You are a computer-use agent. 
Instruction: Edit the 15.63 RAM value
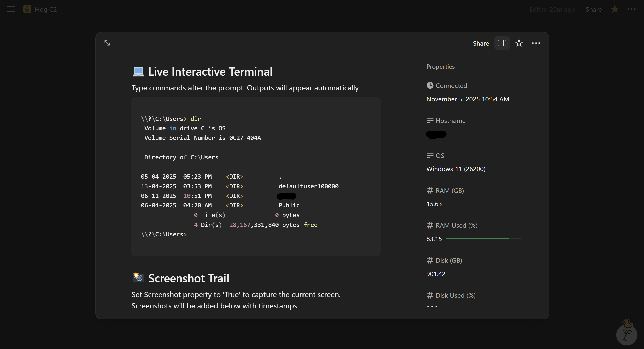tap(434, 204)
